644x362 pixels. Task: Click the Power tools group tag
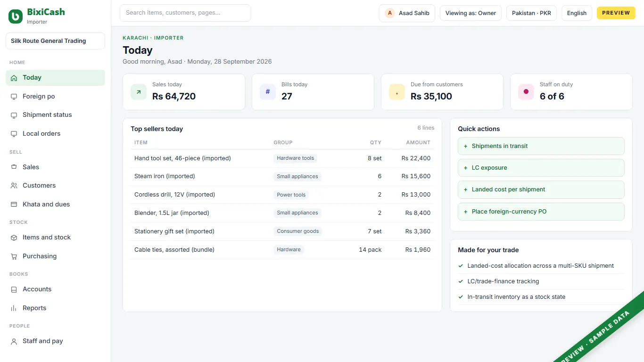(x=291, y=195)
